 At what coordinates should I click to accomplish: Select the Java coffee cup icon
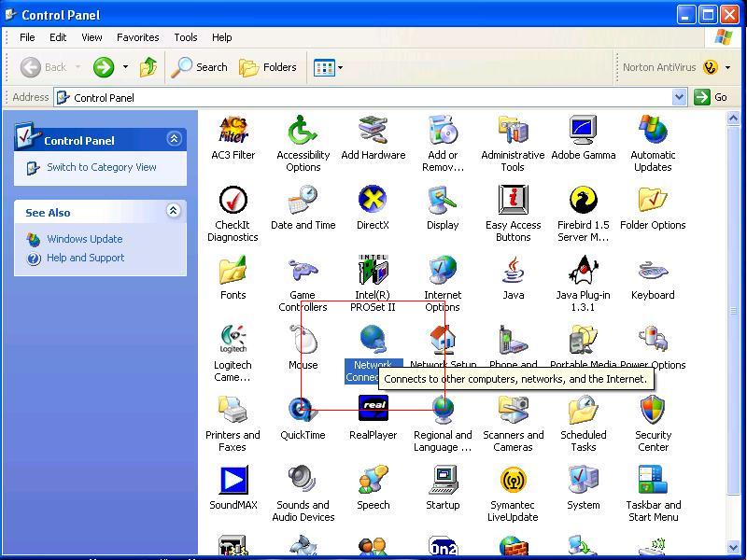tap(513, 270)
